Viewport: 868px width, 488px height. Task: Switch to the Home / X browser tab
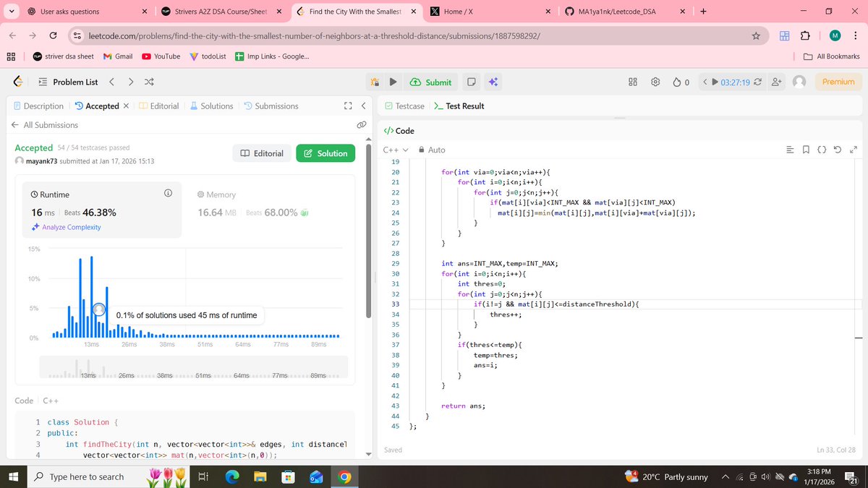[x=492, y=12]
